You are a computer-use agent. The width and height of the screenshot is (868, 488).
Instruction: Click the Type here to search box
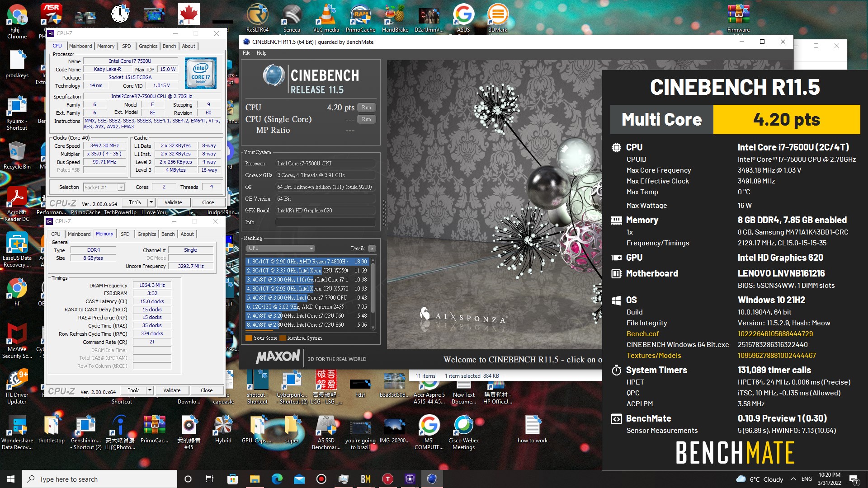[99, 479]
